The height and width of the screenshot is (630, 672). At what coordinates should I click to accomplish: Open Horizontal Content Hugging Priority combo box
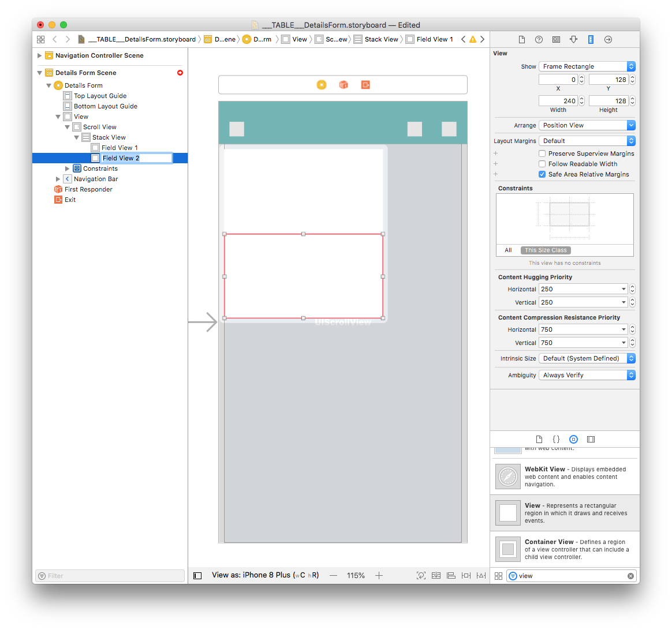tap(583, 289)
